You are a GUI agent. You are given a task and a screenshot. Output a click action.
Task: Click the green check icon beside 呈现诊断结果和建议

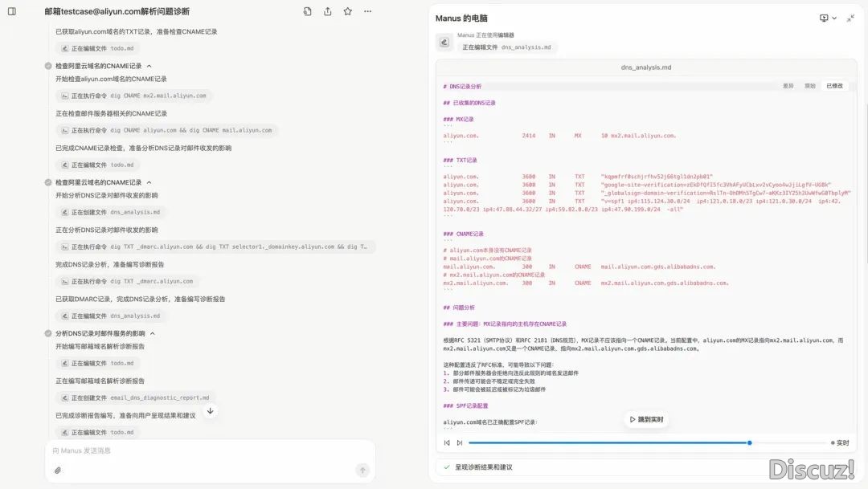pos(447,467)
